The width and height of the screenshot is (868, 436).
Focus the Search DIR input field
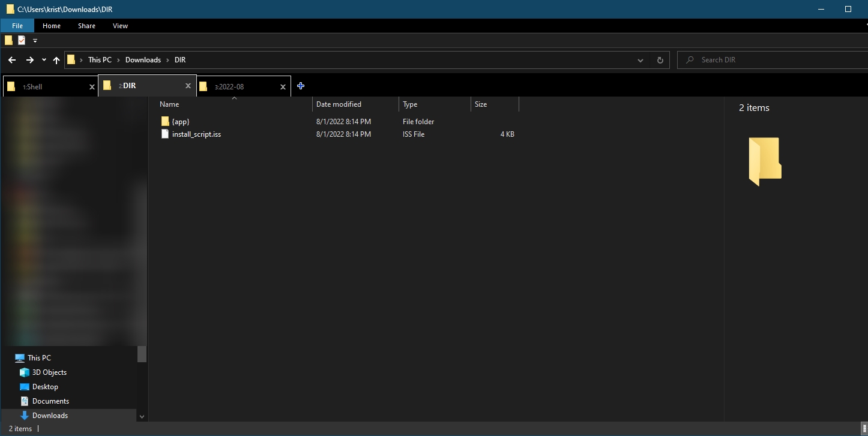pos(773,60)
